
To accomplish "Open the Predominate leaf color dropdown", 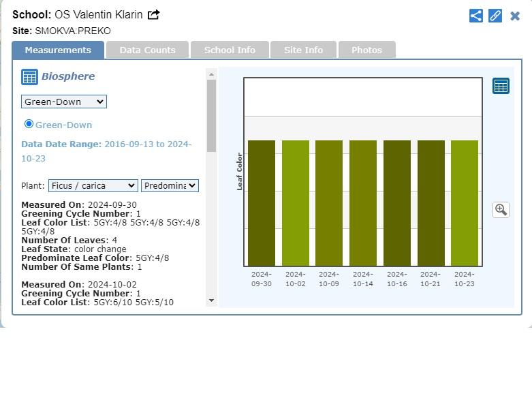I will [170, 185].
